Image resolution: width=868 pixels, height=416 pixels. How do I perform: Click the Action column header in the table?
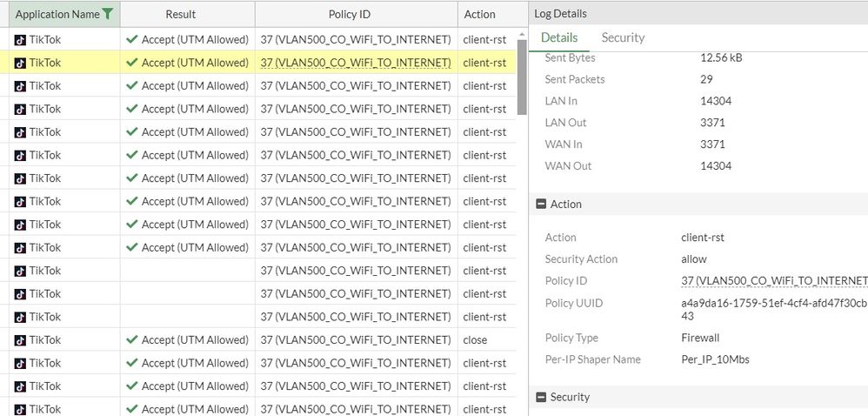pos(479,14)
